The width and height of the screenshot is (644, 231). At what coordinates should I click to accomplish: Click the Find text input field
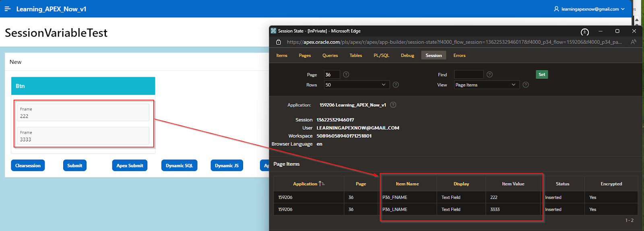tap(469, 74)
